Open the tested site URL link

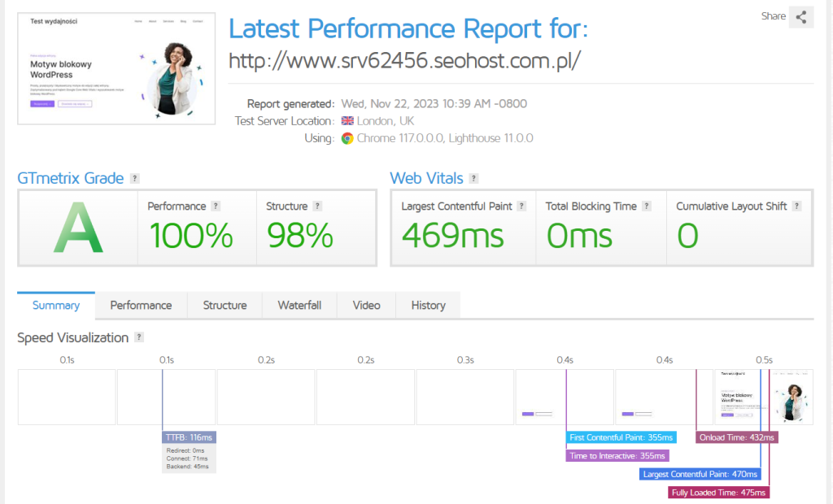(x=405, y=61)
